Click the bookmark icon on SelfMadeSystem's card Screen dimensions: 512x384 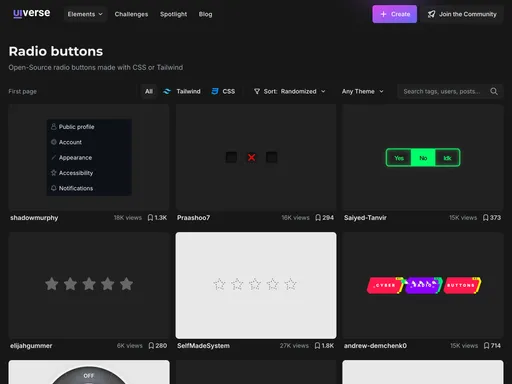click(318, 346)
